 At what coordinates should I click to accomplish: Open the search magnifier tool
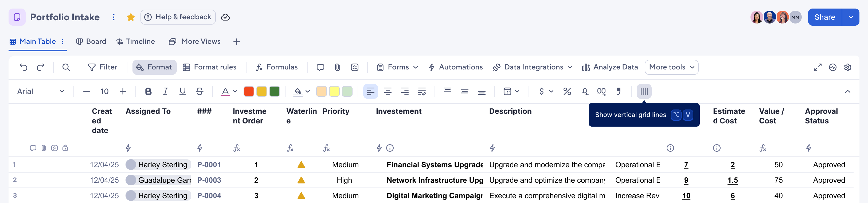coord(66,67)
